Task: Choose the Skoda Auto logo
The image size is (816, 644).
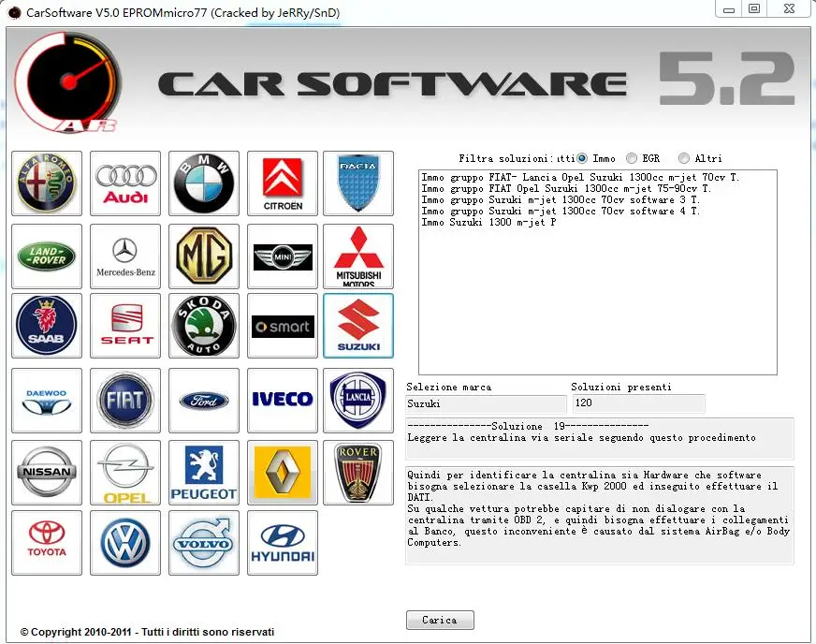Action: point(204,326)
